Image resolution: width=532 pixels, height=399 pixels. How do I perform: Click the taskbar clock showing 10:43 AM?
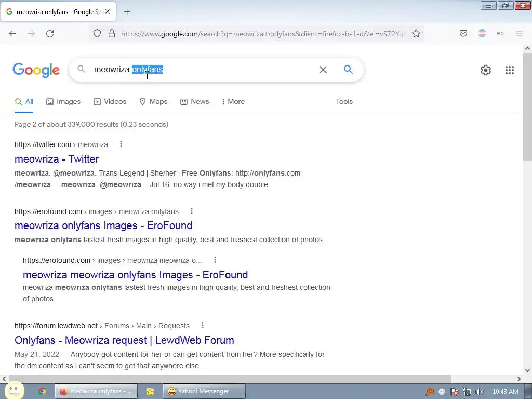pos(505,392)
